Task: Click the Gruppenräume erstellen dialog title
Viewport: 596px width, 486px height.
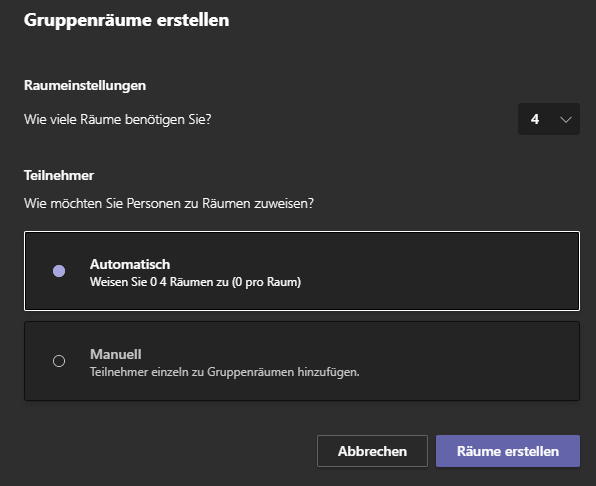Action: [x=127, y=20]
